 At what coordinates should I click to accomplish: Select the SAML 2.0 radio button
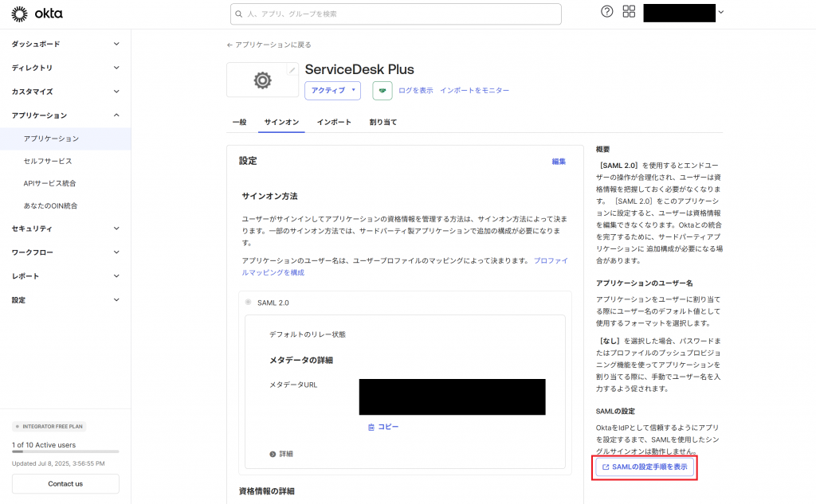249,303
